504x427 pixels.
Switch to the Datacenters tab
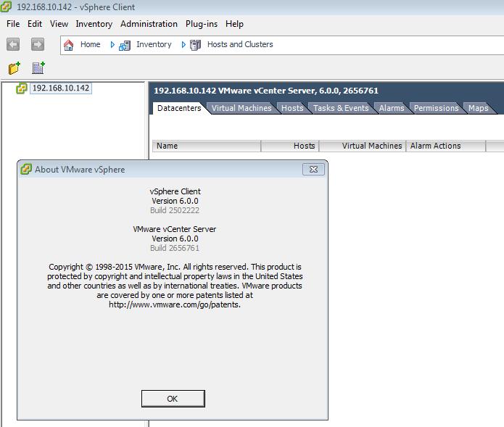(x=179, y=108)
